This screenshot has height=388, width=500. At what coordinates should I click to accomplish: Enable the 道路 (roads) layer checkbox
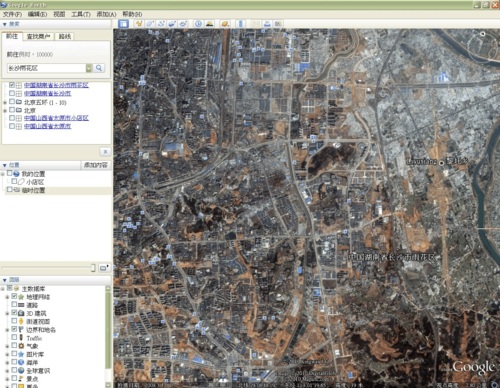point(14,304)
